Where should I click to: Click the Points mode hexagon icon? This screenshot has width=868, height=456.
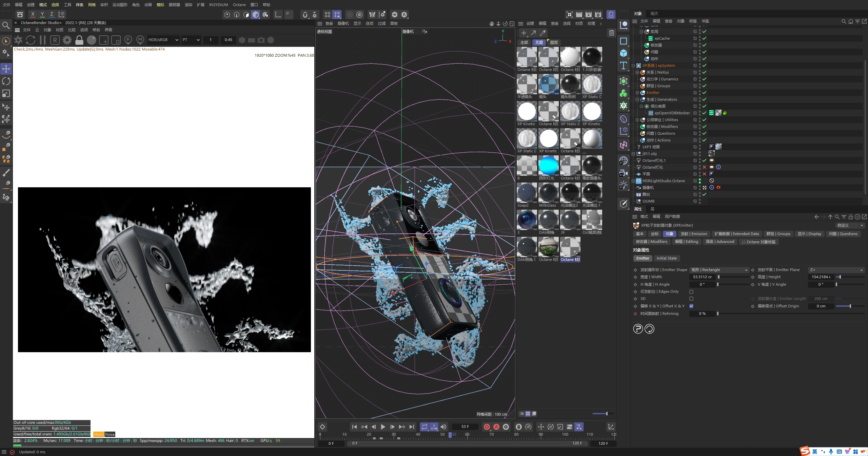[x=227, y=15]
